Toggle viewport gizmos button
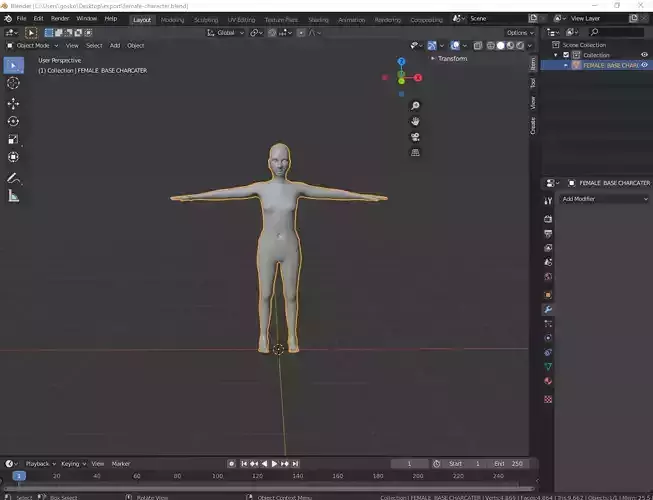The image size is (653, 500). coord(432,46)
